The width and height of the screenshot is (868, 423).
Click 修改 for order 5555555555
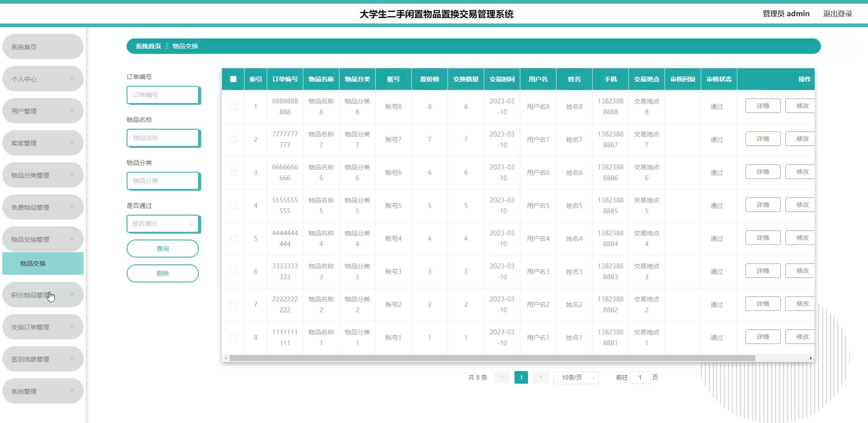click(x=800, y=205)
